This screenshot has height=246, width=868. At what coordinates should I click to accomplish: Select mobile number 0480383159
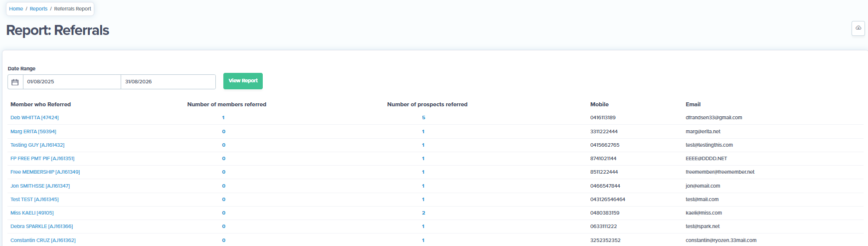pos(605,213)
